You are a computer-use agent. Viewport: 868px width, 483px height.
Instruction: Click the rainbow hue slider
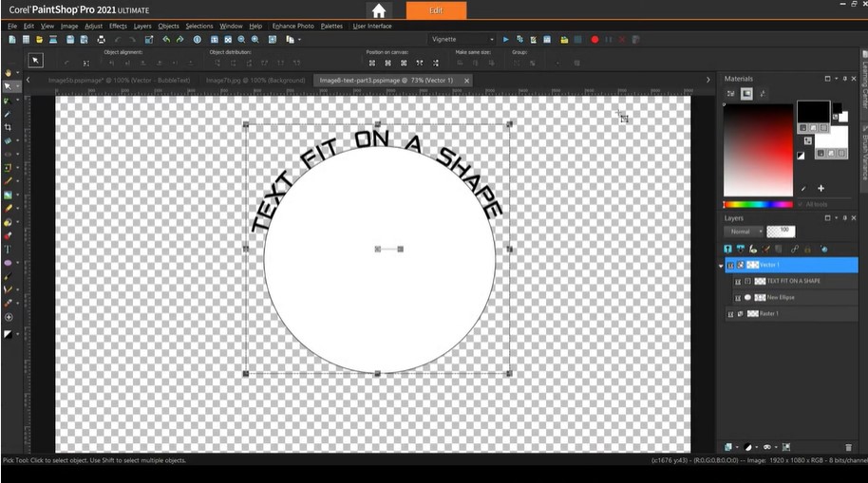point(758,205)
